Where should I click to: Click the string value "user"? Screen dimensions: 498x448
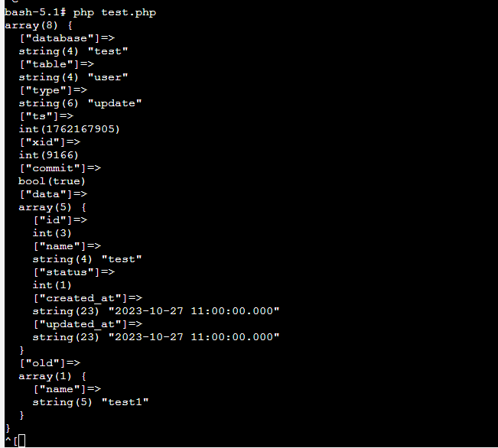click(x=108, y=77)
